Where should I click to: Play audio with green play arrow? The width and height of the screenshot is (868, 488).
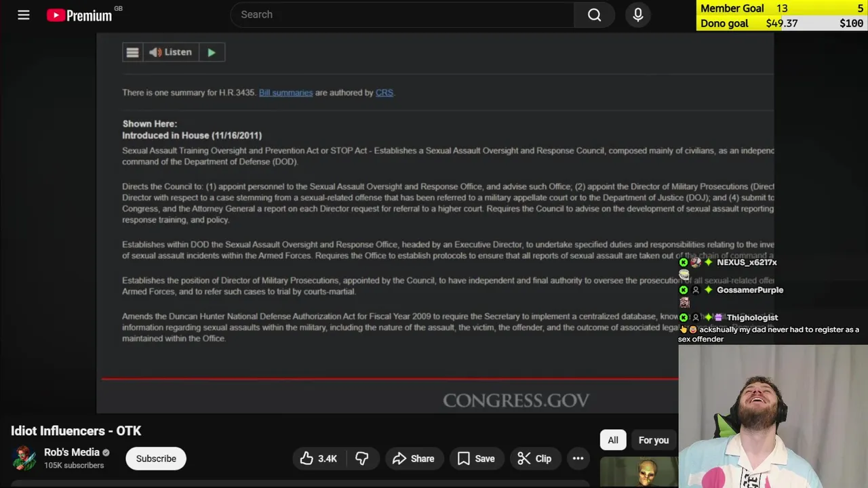(x=212, y=52)
